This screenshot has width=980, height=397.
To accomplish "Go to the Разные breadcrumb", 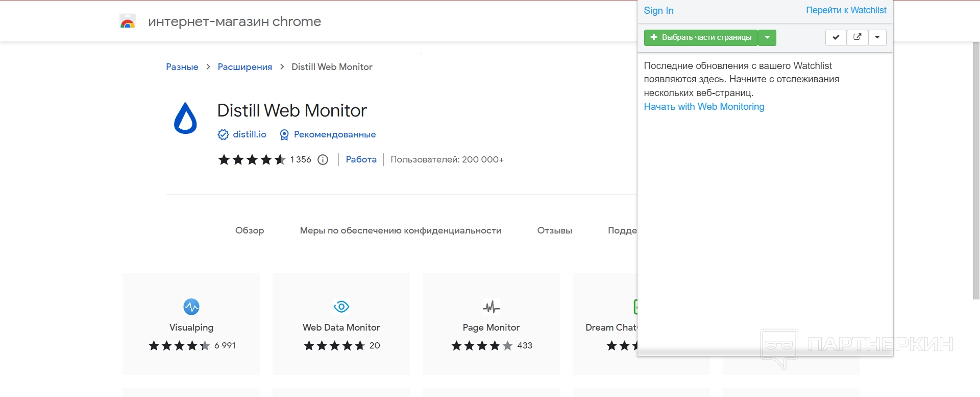I will pyautogui.click(x=182, y=67).
